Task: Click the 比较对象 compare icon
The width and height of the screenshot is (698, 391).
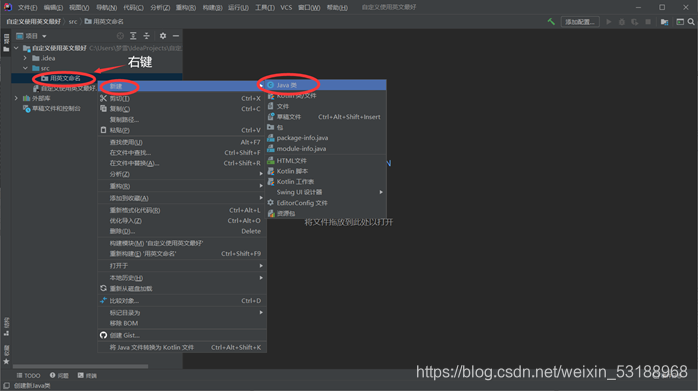Action: (103, 301)
